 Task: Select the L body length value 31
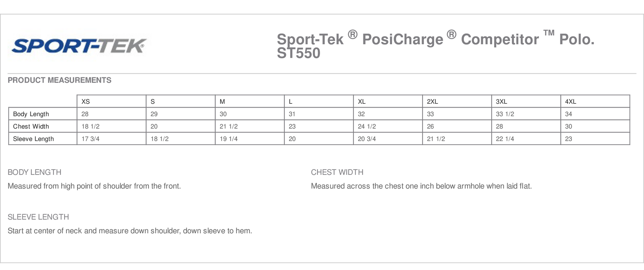point(292,114)
